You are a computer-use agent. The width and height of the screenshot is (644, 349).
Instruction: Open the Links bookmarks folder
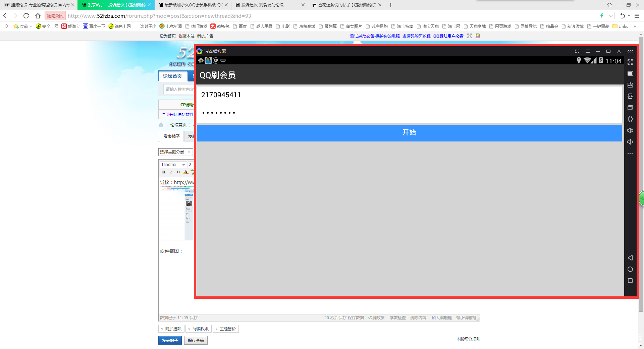point(620,26)
